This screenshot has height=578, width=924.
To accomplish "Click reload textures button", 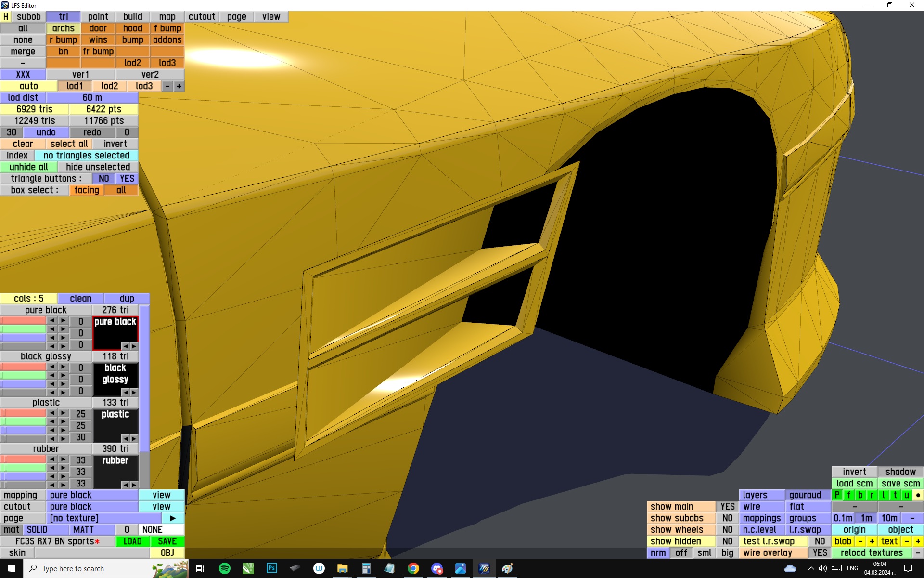I will tap(871, 553).
